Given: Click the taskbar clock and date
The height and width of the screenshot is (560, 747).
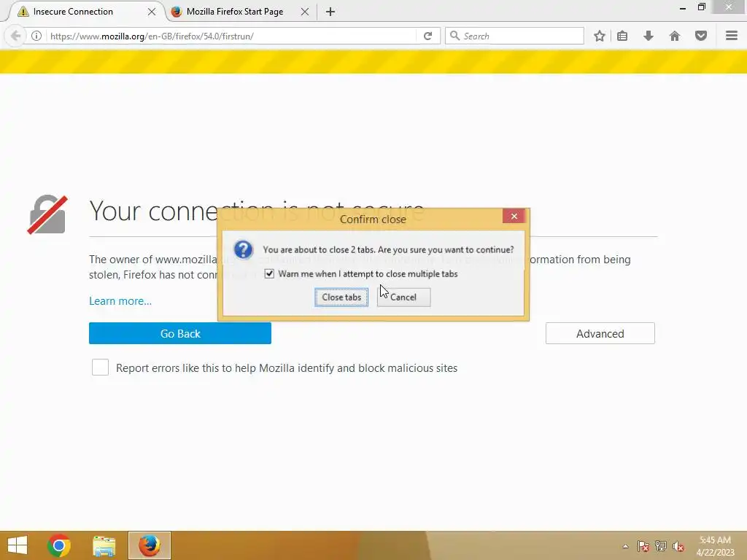Looking at the screenshot, I should [715, 546].
